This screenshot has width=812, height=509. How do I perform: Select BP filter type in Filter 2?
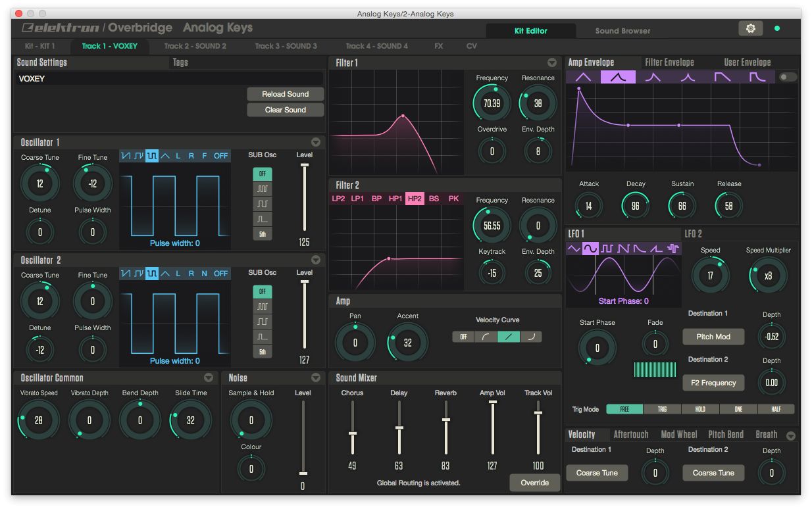(376, 199)
